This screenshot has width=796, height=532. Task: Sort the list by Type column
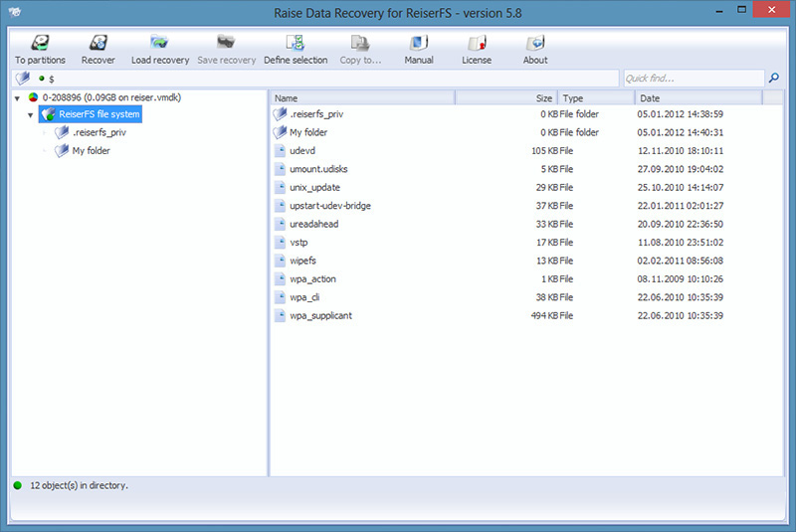[596, 97]
